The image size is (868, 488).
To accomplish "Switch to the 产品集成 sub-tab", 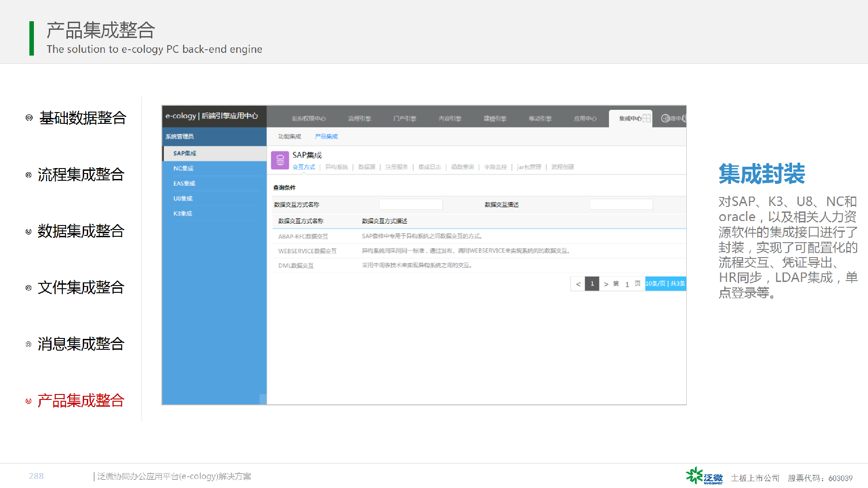I will click(326, 136).
